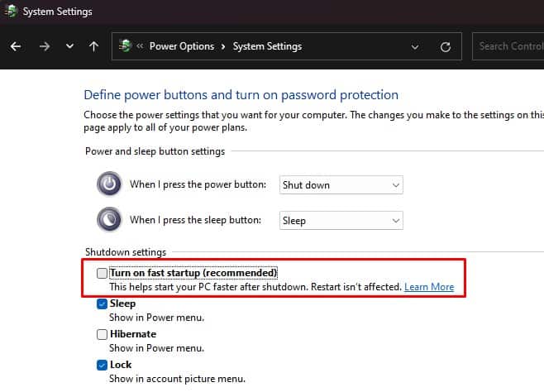The image size is (544, 392).
Task: Click the Search Control Panel field
Action: point(508,46)
